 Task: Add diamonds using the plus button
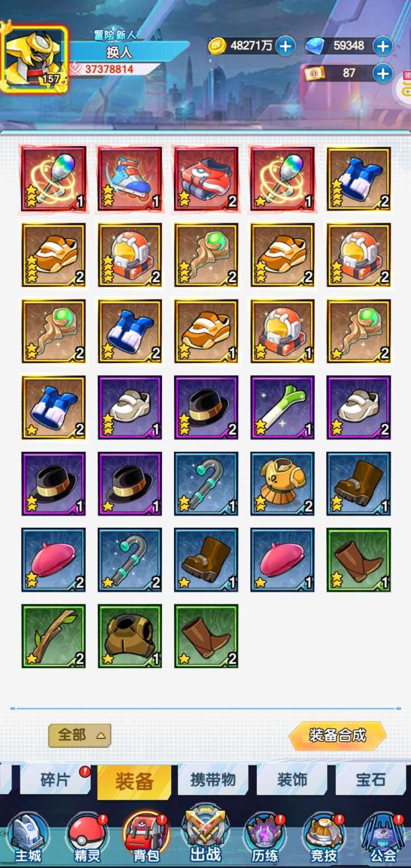click(x=383, y=46)
